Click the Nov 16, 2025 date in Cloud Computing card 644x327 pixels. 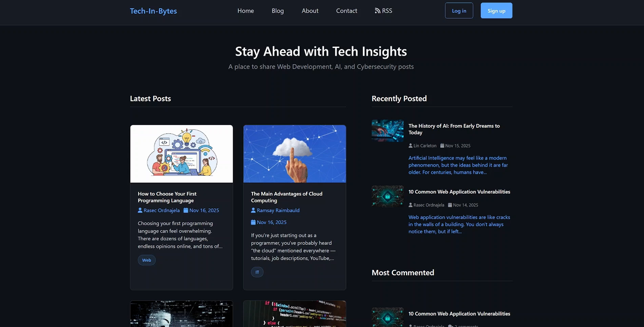pyautogui.click(x=272, y=222)
